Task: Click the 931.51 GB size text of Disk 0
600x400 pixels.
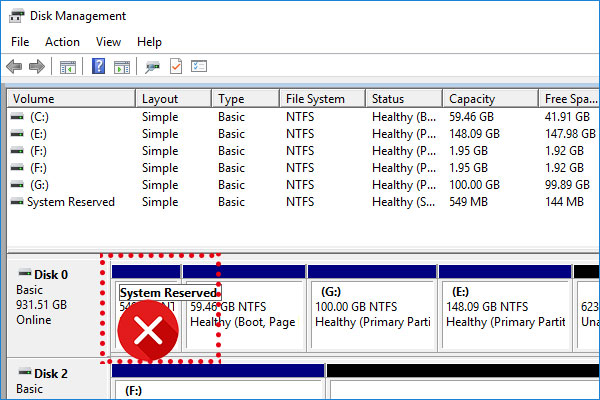Action: [x=41, y=305]
